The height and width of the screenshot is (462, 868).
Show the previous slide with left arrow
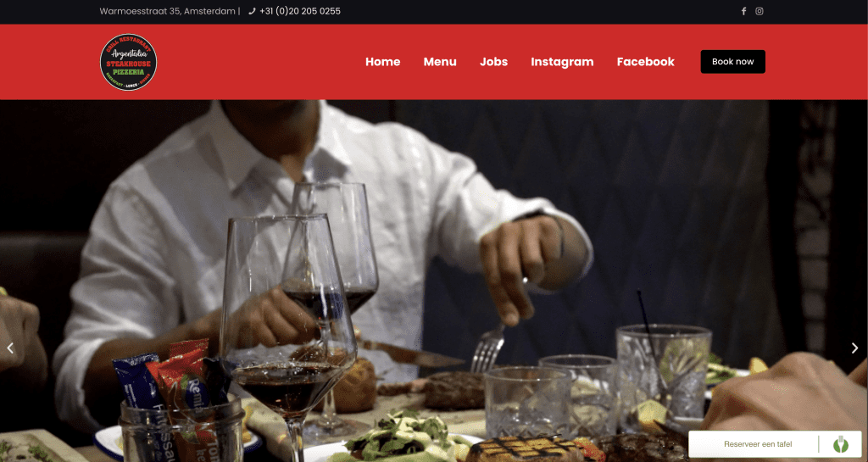click(10, 348)
